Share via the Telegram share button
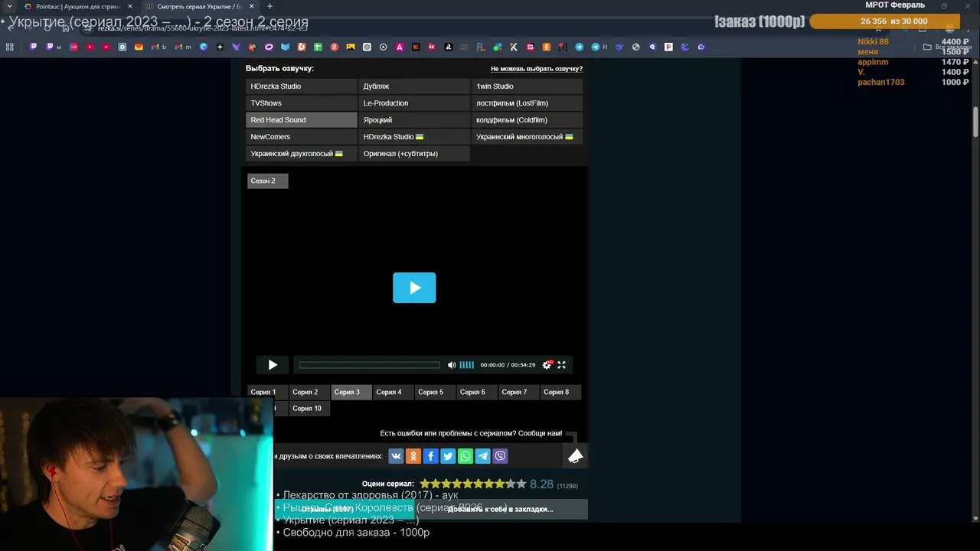The width and height of the screenshot is (980, 551). point(482,456)
